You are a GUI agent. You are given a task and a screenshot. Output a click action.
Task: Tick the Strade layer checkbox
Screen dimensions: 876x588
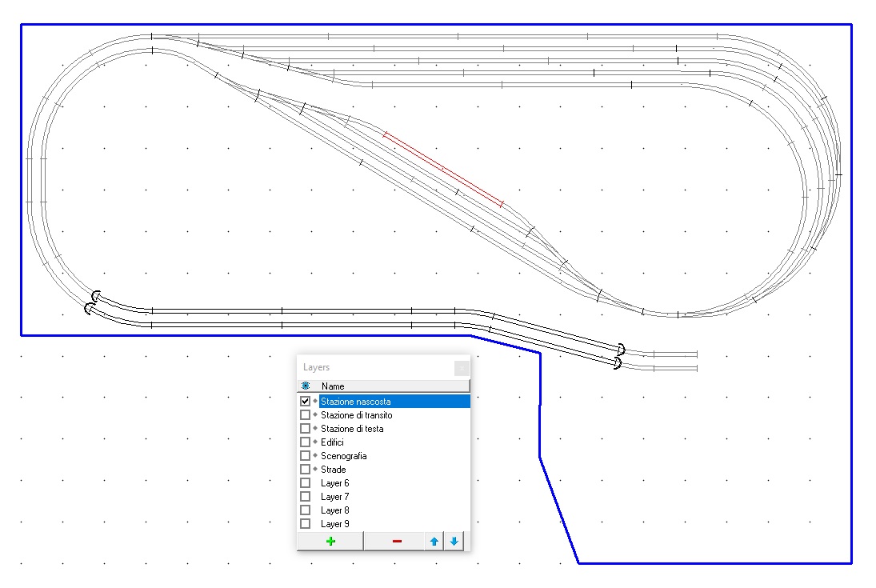[305, 470]
